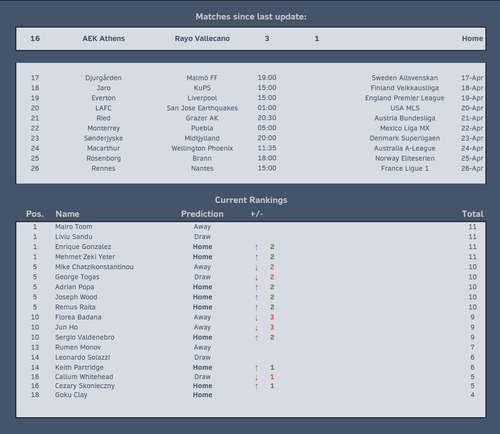The height and width of the screenshot is (434, 500).
Task: Select Liverpool in fixture 19
Action: [202, 98]
